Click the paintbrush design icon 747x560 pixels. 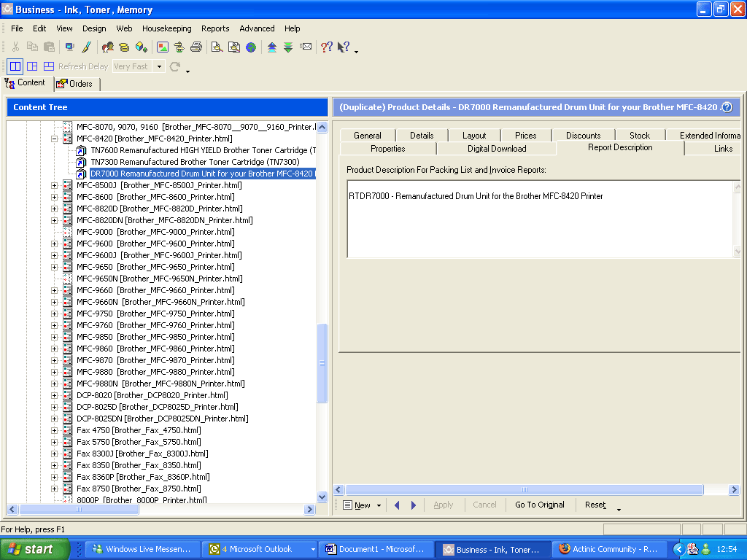tap(86, 47)
